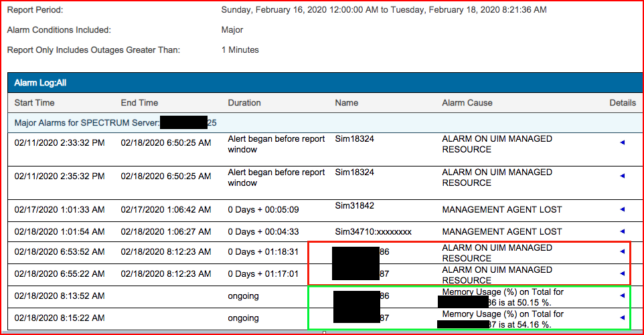Screen dimensions: 644x335
Task: Select the Alarm Cause column header
Action: click(467, 103)
